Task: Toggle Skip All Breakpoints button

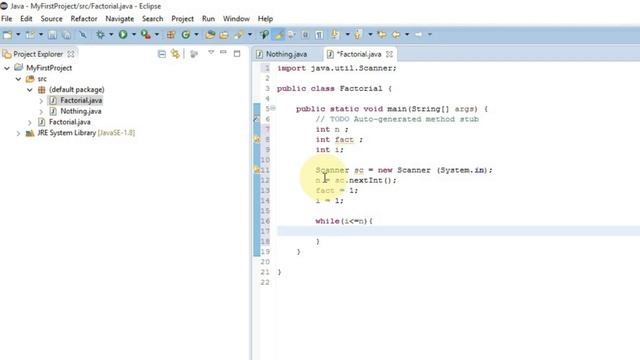Action: [x=83, y=35]
